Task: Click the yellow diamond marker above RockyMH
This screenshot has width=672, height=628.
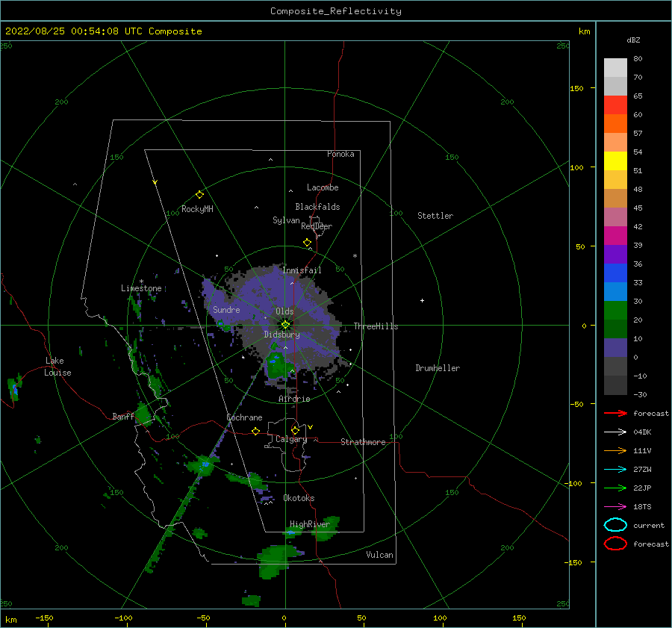Action: pos(199,195)
